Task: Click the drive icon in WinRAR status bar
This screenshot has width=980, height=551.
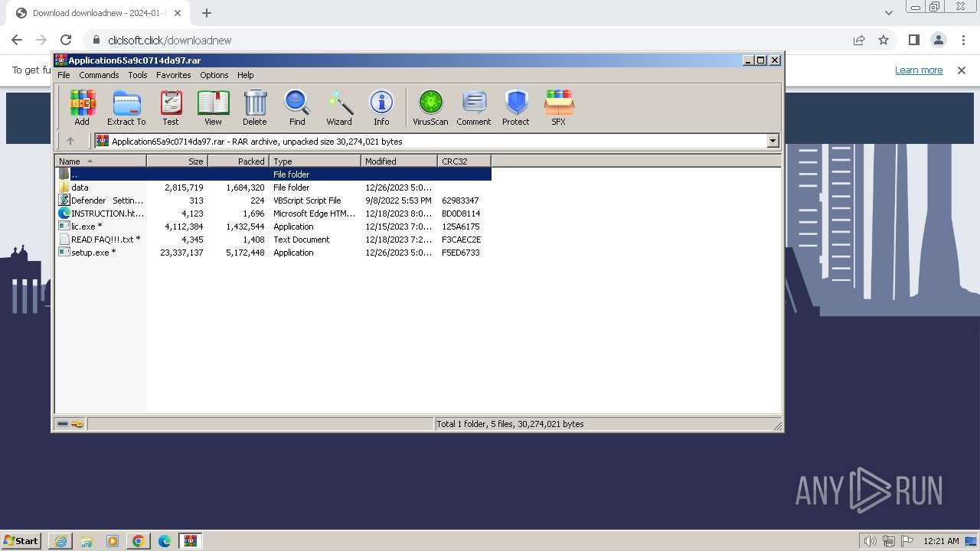Action: (x=63, y=423)
